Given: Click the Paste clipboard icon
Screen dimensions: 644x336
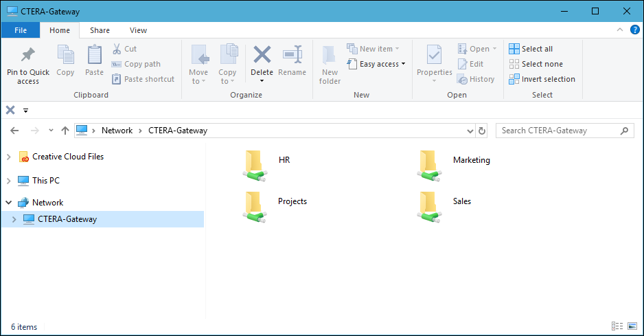Looking at the screenshot, I should (x=95, y=55).
